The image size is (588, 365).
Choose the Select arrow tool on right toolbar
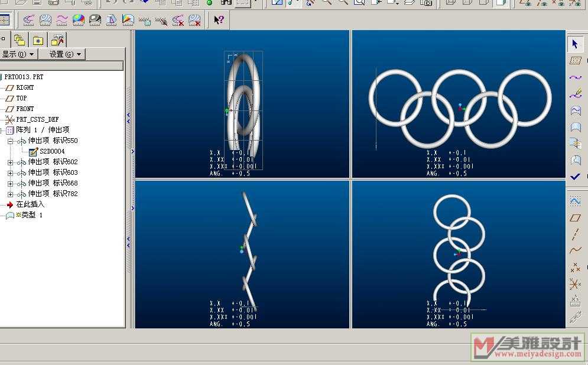[x=575, y=44]
